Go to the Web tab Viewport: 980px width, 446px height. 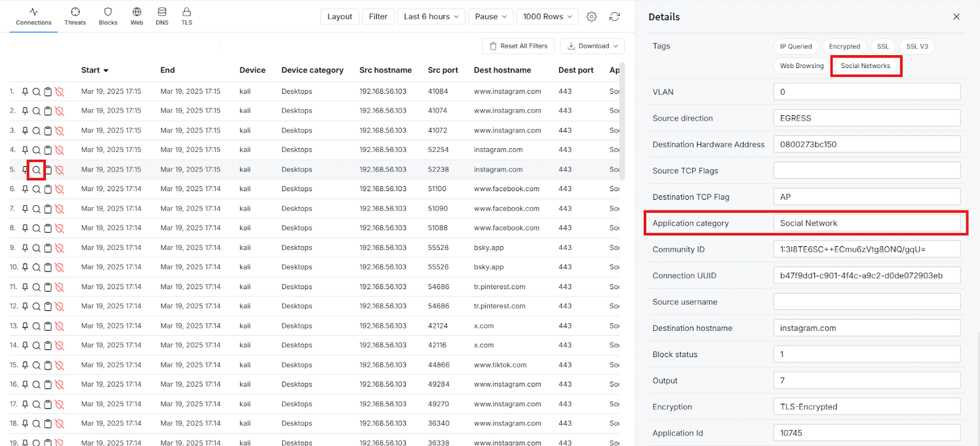pos(137,17)
